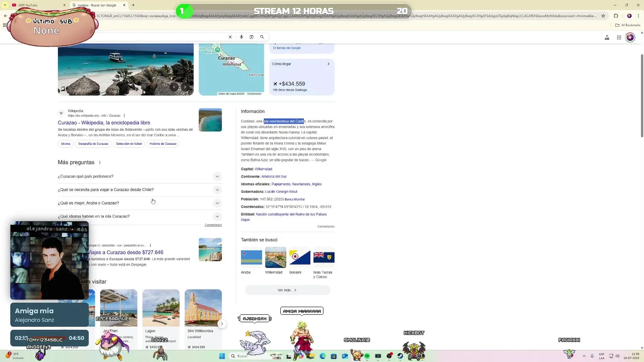This screenshot has width=644, height=362.
Task: Expand question about traveling from Chile
Action: point(139,190)
